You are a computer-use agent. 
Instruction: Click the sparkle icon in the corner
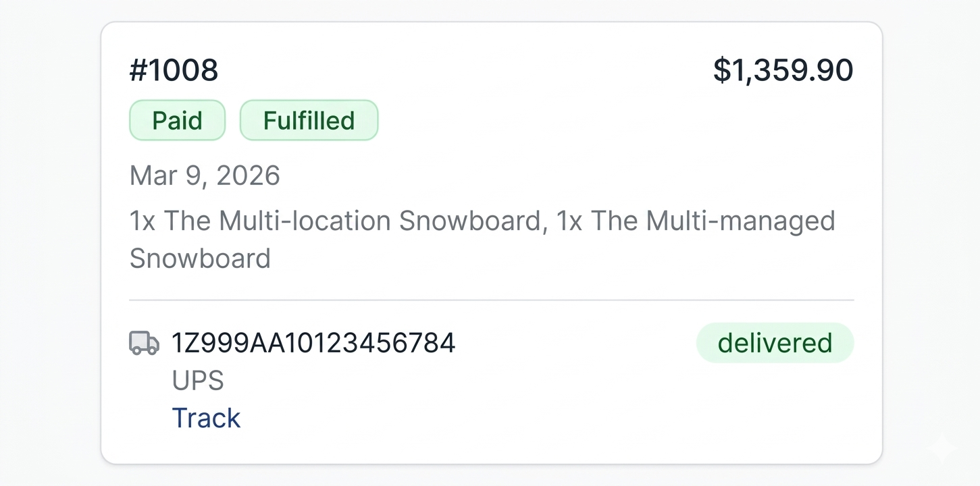tap(941, 449)
